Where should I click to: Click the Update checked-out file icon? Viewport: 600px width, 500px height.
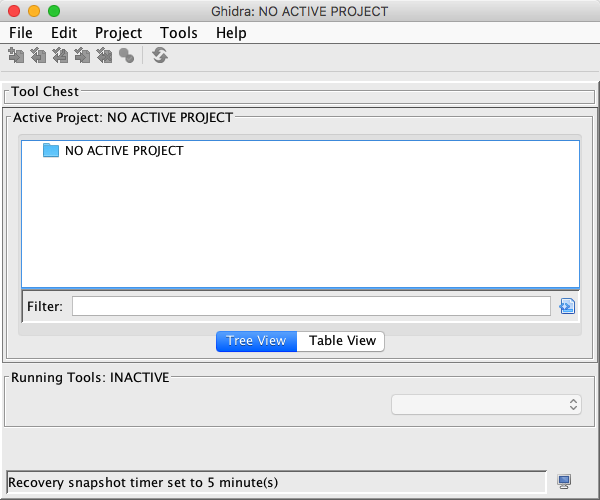click(x=60, y=56)
